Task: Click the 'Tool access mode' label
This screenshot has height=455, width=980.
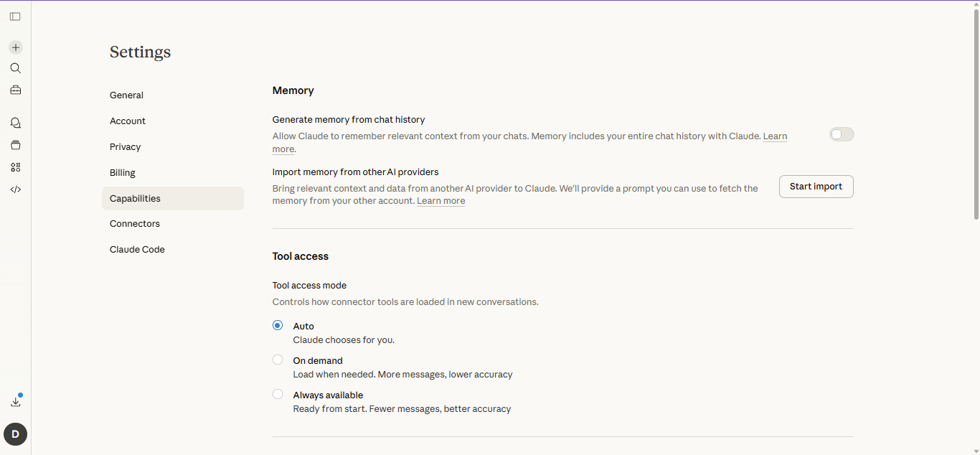Action: (309, 286)
